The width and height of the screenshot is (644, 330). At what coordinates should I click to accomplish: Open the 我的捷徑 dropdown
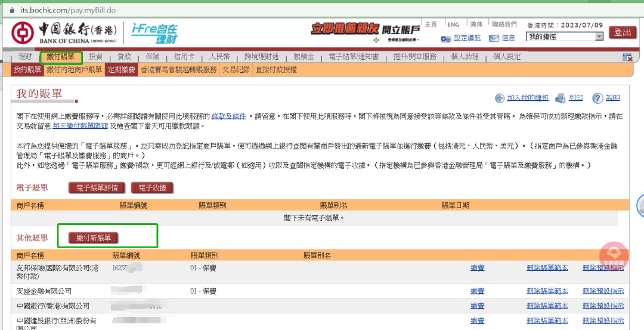click(x=564, y=36)
